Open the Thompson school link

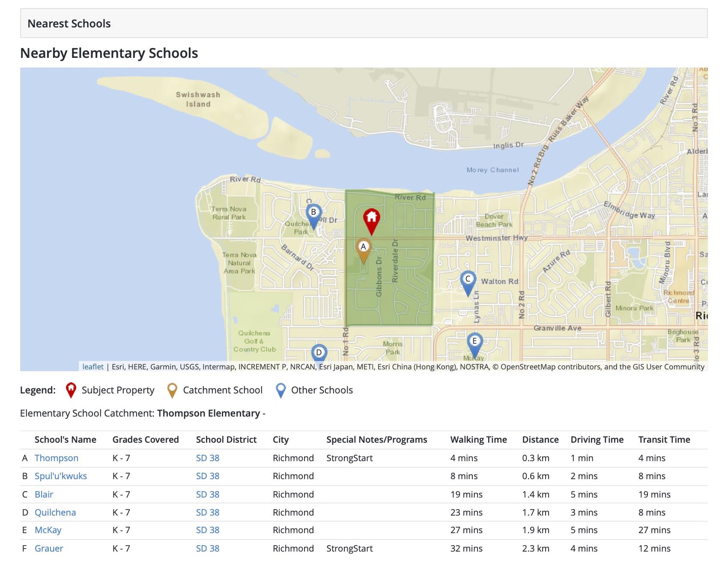[x=57, y=458]
